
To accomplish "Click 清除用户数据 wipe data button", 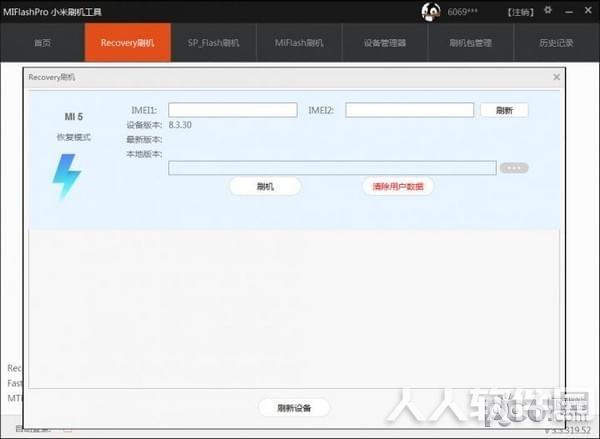I will coord(398,186).
